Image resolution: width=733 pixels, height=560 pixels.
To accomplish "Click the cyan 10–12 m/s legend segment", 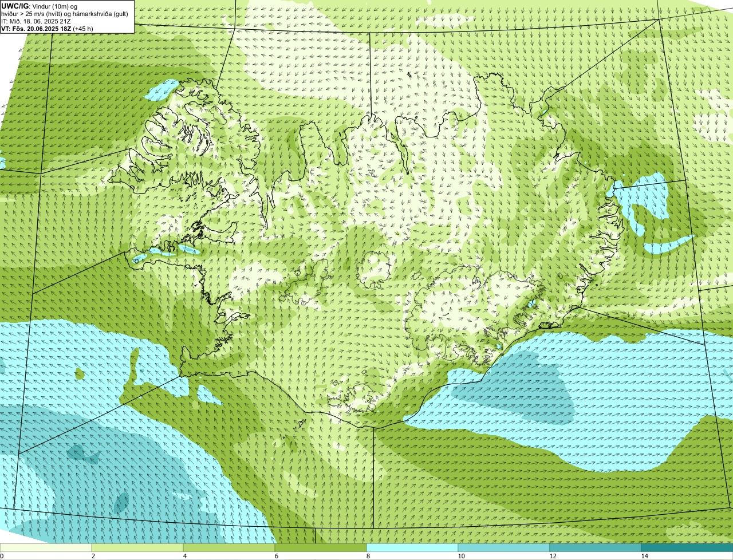I will (504, 547).
